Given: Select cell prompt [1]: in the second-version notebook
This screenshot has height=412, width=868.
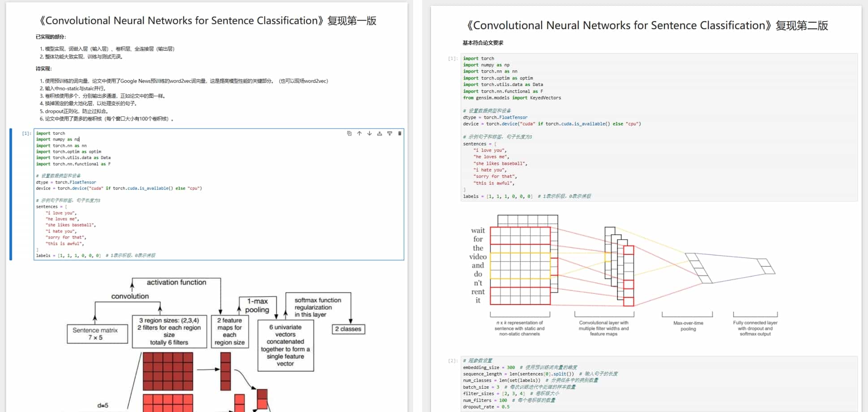Looking at the screenshot, I should pyautogui.click(x=453, y=59).
